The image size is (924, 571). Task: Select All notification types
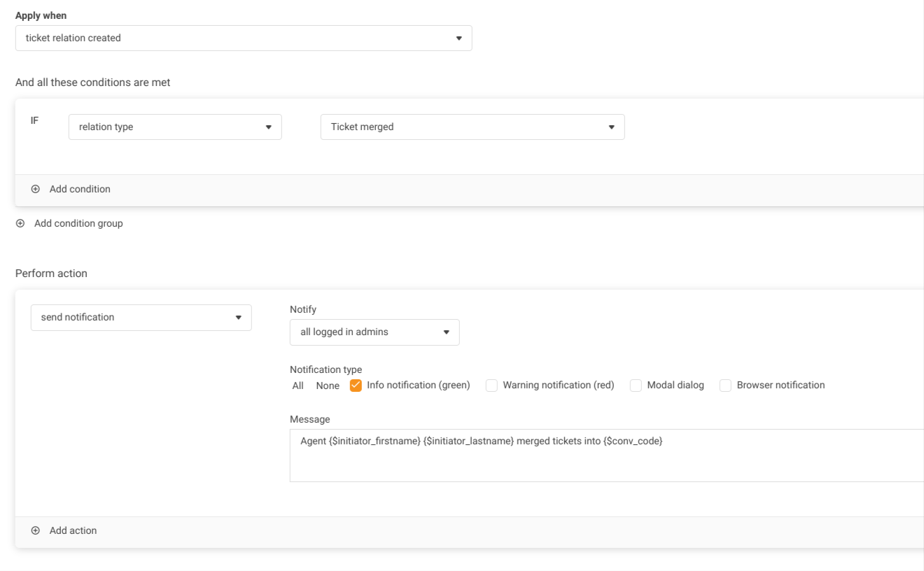[x=297, y=386]
